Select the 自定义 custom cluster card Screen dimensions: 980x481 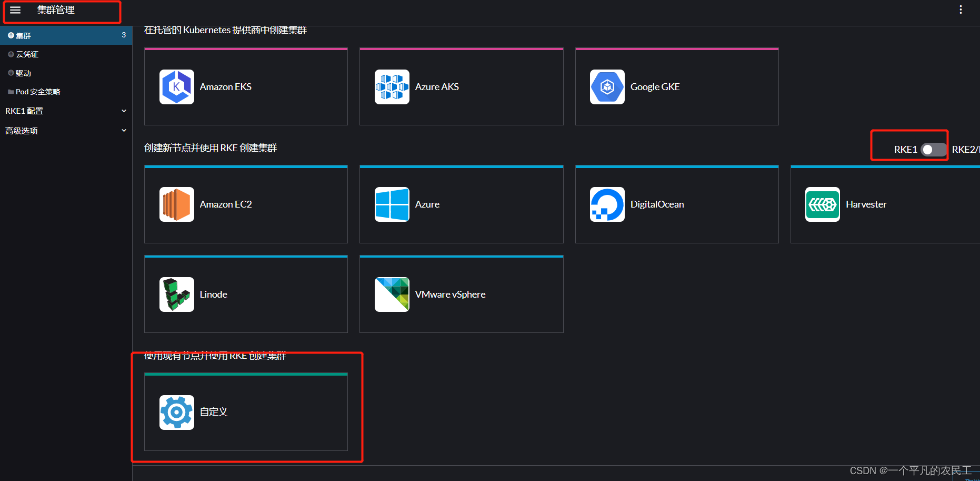click(x=246, y=412)
